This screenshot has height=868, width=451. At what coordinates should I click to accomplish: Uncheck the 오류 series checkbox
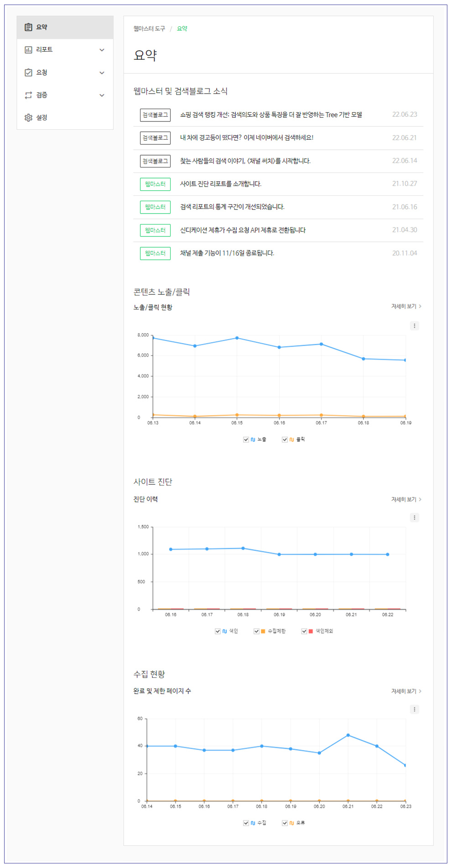(285, 823)
